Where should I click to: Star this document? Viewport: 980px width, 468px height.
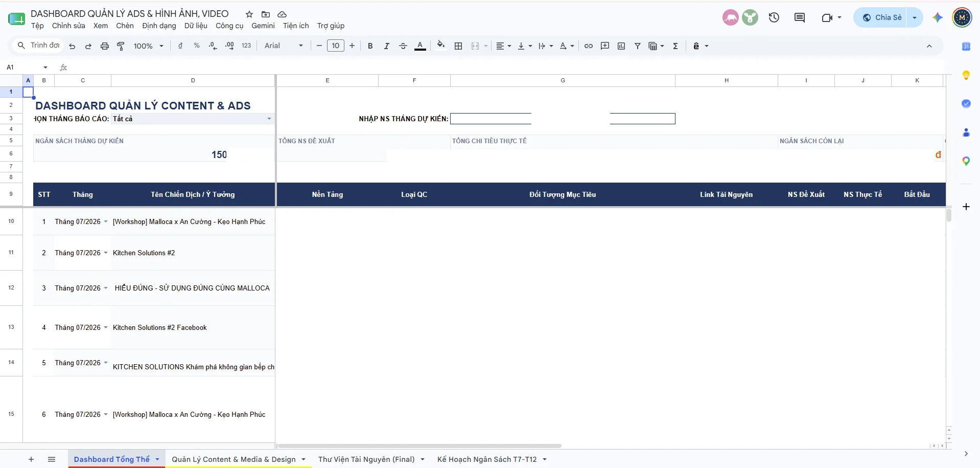coord(249,14)
